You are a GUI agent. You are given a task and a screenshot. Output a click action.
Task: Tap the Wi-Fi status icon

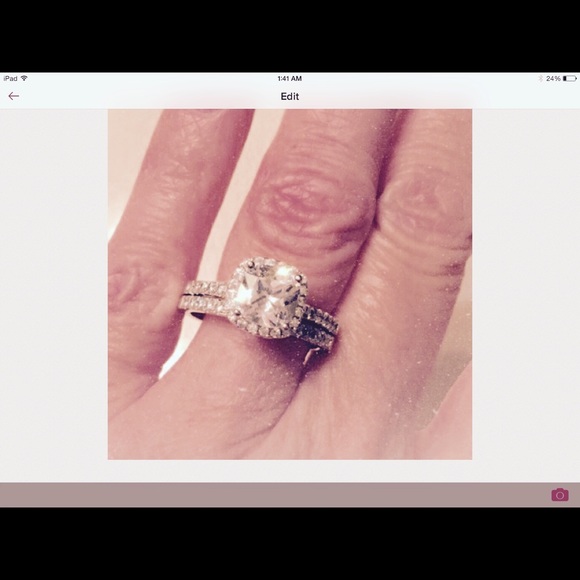[x=24, y=78]
